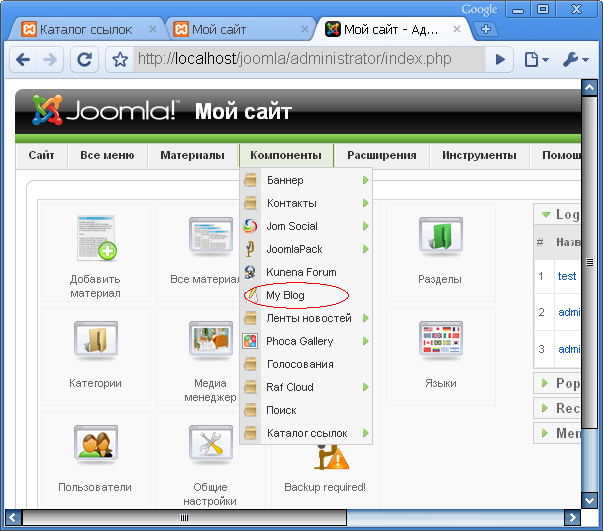
Task: Open the Материалы menu
Action: pyautogui.click(x=192, y=155)
